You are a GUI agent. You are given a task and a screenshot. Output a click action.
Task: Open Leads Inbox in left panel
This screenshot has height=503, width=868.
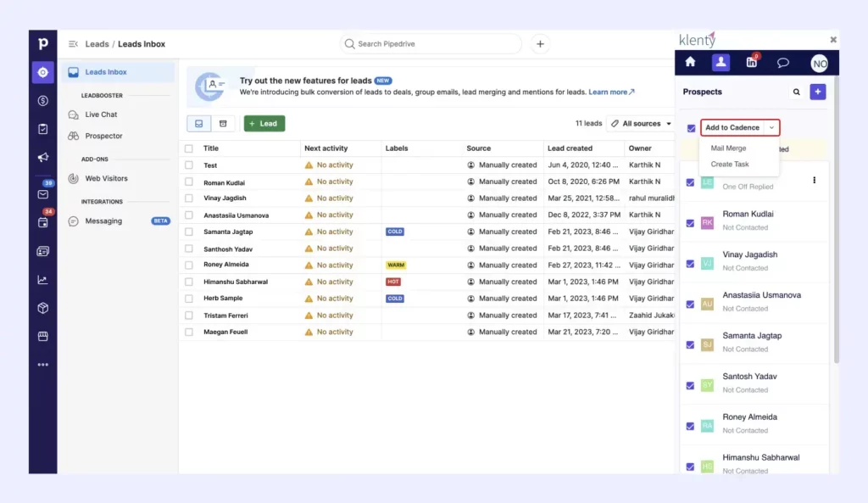tap(119, 72)
